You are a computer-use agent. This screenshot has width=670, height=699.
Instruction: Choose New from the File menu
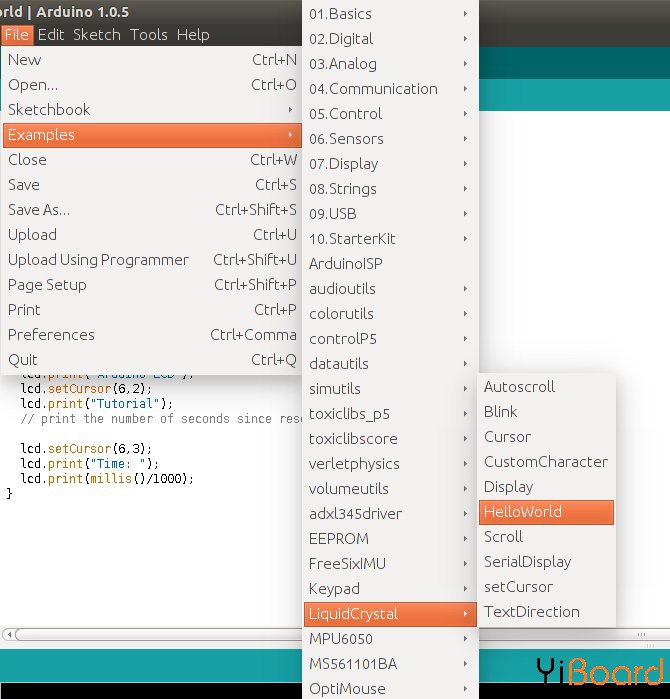click(152, 60)
